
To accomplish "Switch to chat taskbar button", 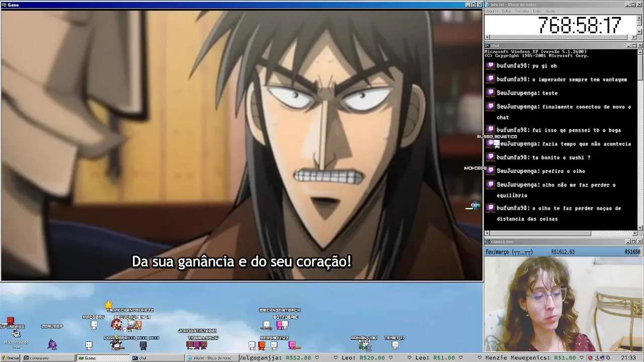I will 157,358.
